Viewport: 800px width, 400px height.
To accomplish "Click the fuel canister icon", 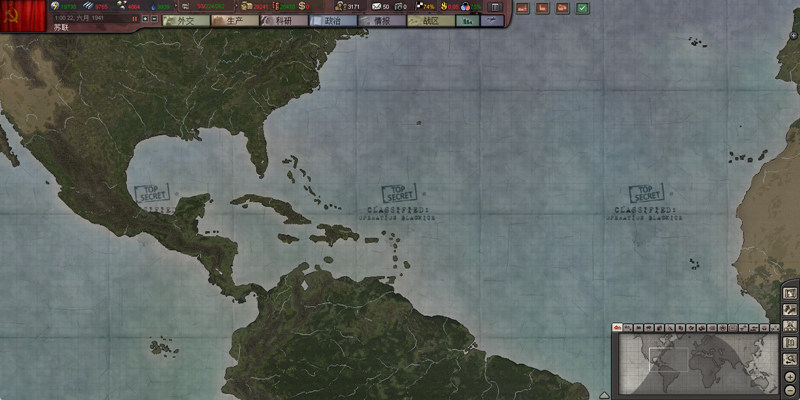I will click(276, 6).
